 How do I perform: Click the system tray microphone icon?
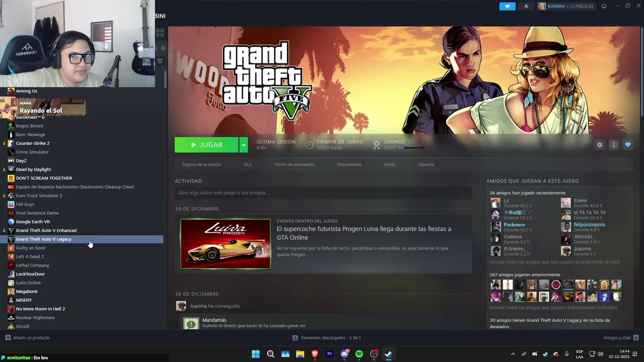(567, 354)
